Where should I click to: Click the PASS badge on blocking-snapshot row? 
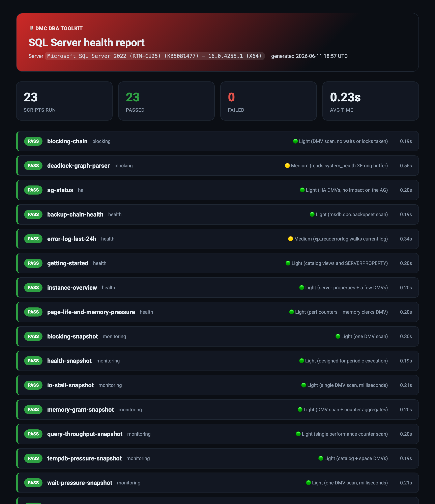[33, 336]
